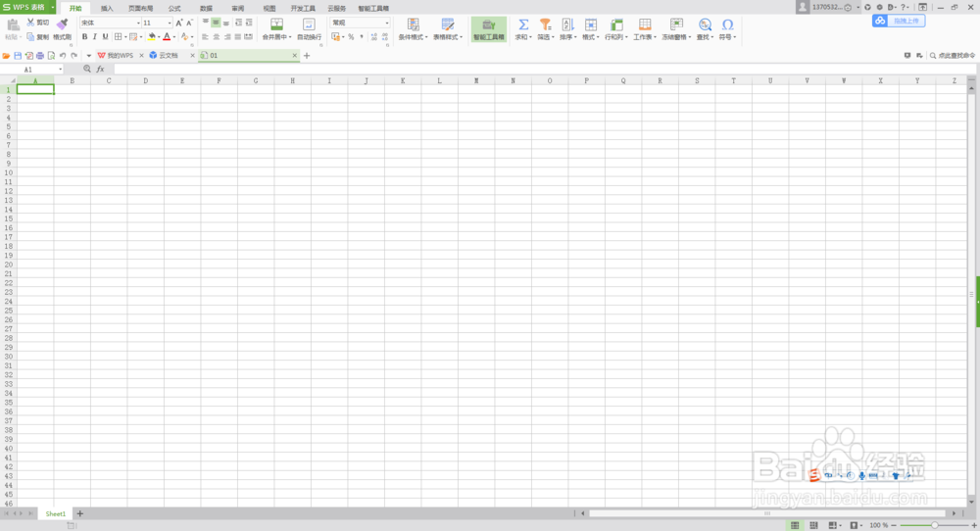Decrease font size with the smaller A icon
The height and width of the screenshot is (531, 980).
coord(189,23)
